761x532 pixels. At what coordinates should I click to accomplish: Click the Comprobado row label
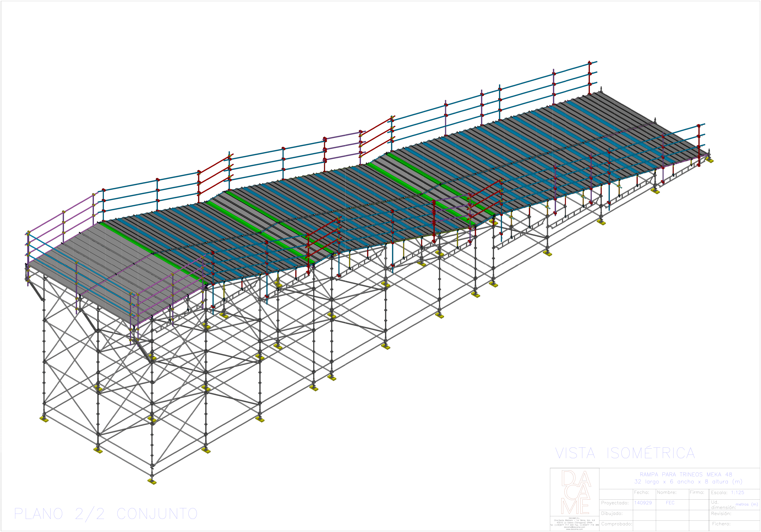coord(616,524)
